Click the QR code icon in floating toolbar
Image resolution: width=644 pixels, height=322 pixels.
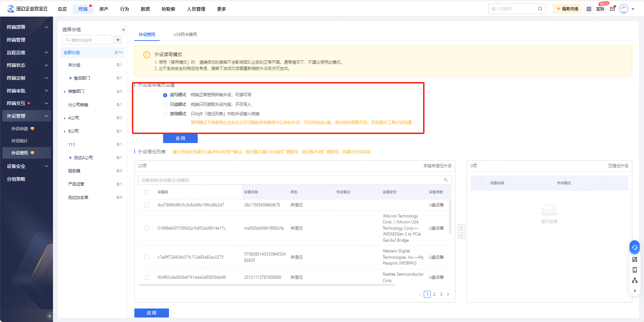click(634, 259)
